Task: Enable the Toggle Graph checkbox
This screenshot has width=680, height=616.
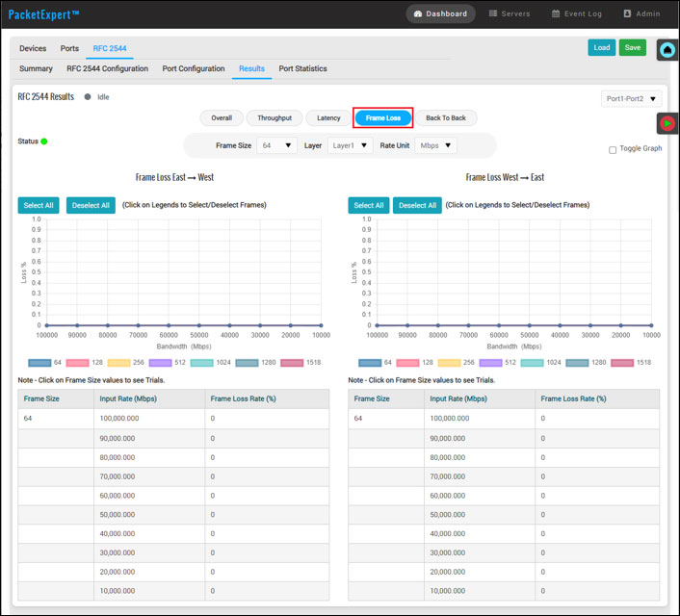Action: [613, 150]
